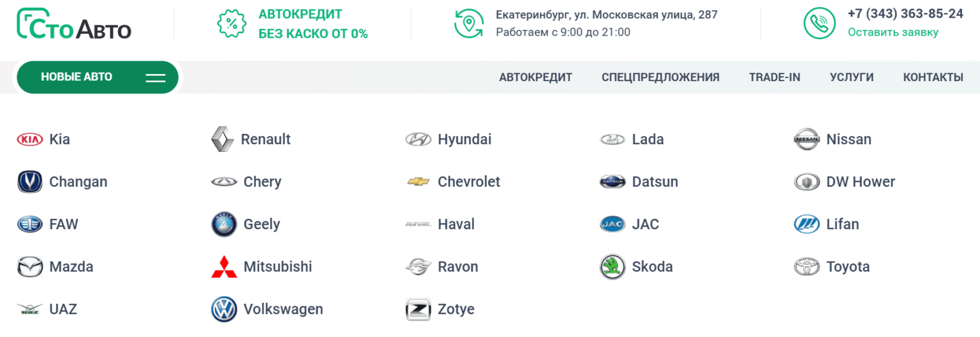
Task: Click the Kia logo icon
Action: click(29, 139)
